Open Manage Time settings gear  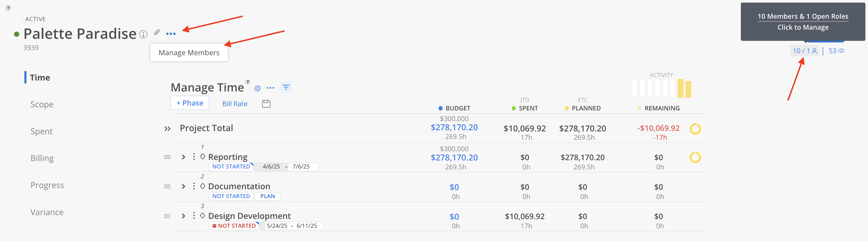click(257, 89)
